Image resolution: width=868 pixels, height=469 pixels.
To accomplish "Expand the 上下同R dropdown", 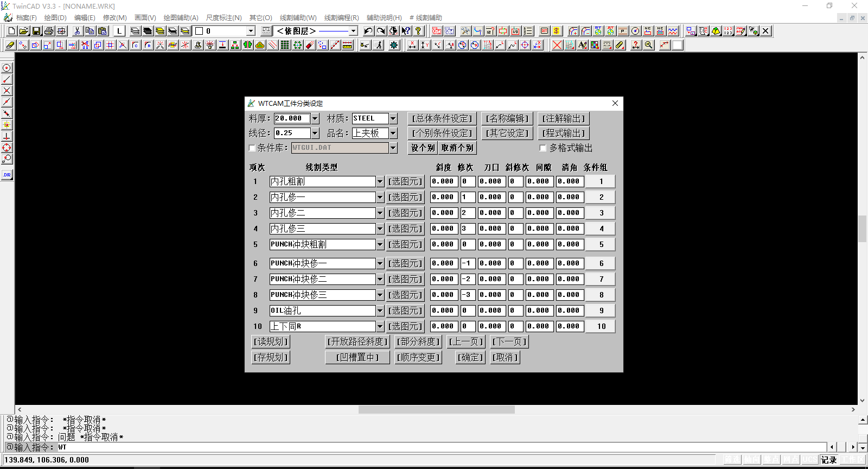I will point(380,326).
